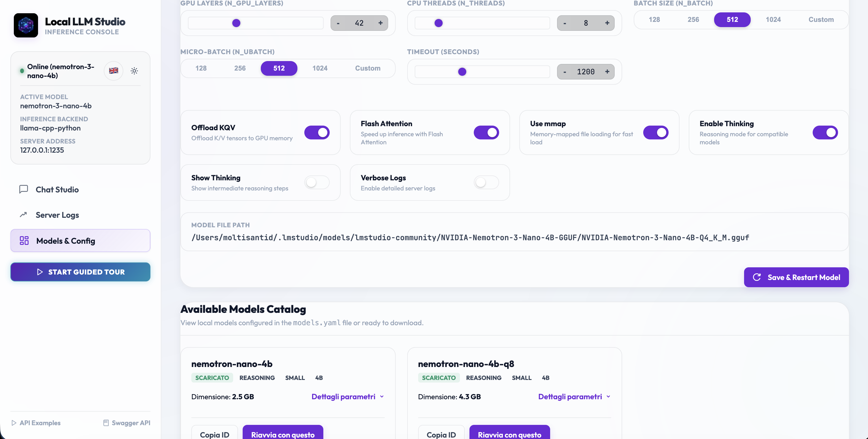This screenshot has width=868, height=439.
Task: Click the Swagger API document icon
Action: 106,423
